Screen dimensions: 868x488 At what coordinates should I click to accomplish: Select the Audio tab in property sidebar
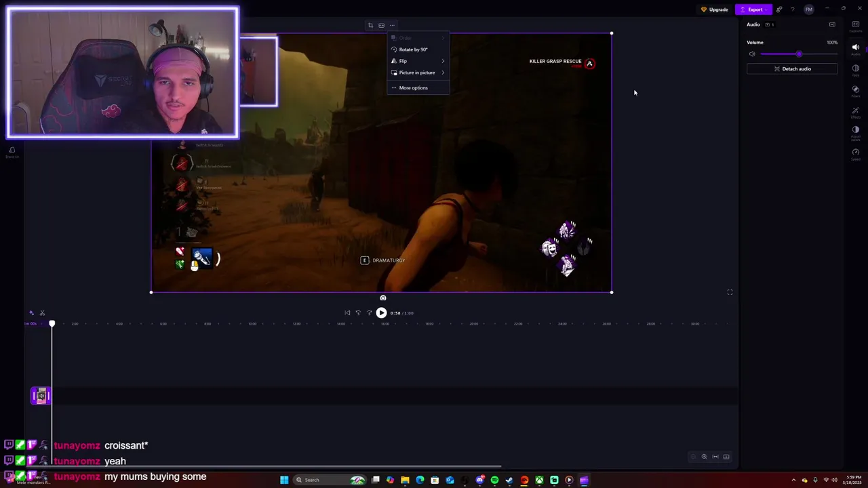click(855, 49)
